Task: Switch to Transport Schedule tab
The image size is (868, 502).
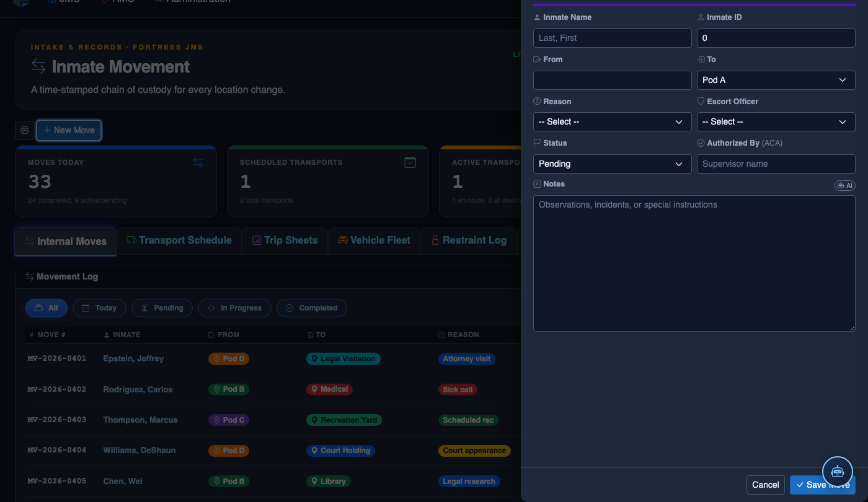Action: point(179,240)
